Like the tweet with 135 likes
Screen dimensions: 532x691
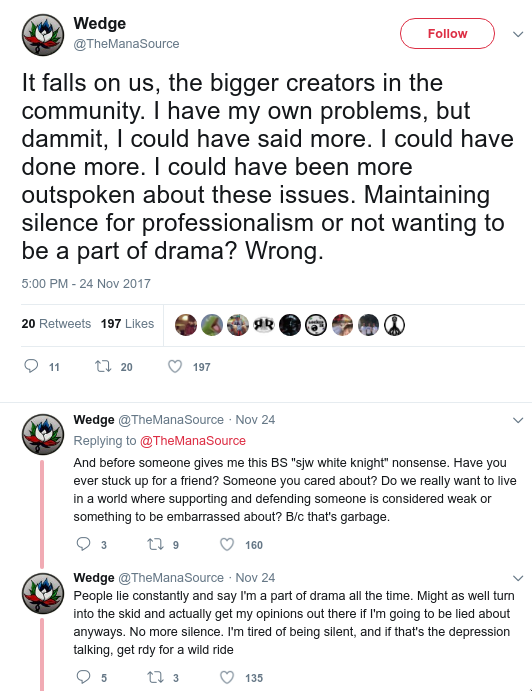(227, 677)
